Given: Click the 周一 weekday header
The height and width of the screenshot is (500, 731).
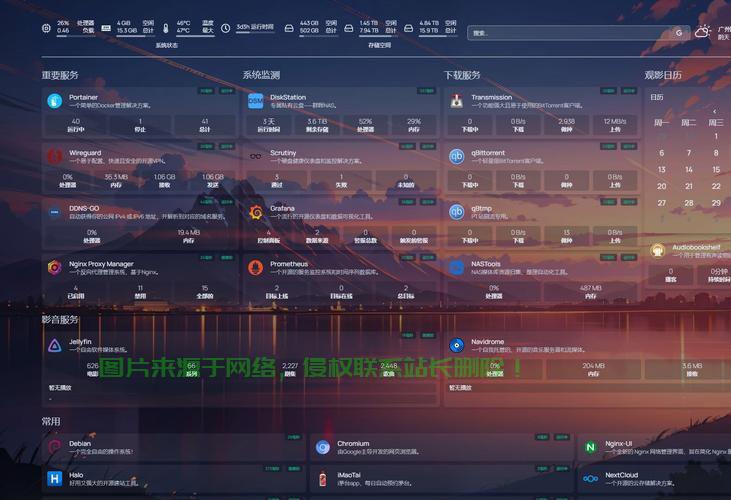Looking at the screenshot, I should point(662,123).
